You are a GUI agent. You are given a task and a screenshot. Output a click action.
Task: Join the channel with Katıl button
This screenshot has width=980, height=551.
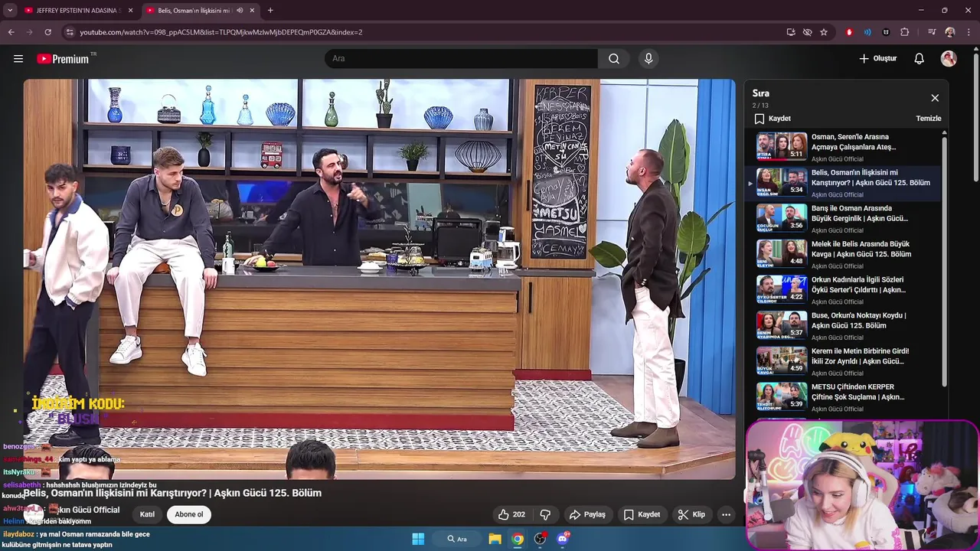[147, 514]
